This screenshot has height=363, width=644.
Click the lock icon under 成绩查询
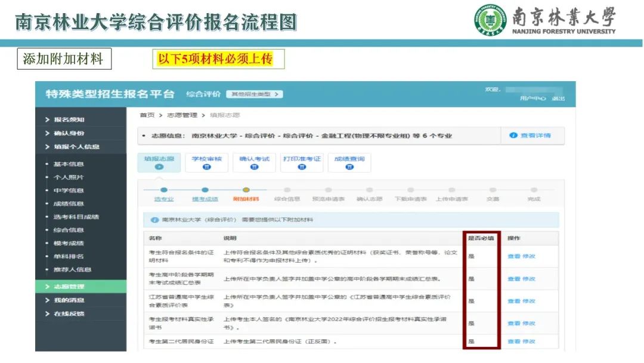tap(349, 168)
